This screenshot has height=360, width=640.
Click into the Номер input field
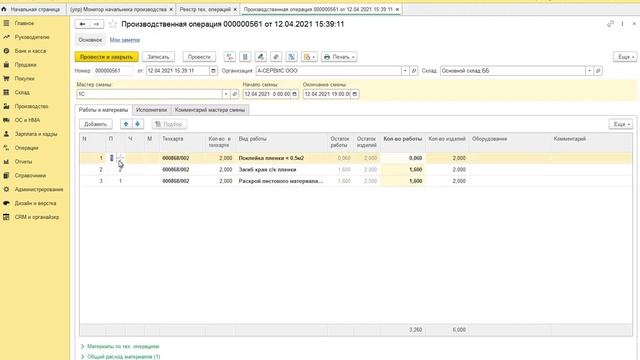pos(113,71)
